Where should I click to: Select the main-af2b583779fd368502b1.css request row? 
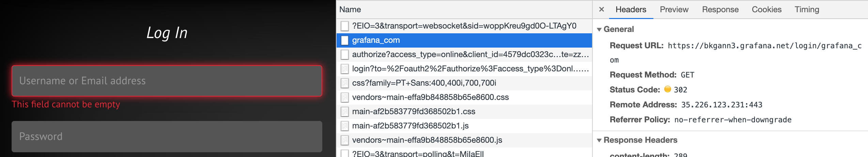click(x=414, y=111)
